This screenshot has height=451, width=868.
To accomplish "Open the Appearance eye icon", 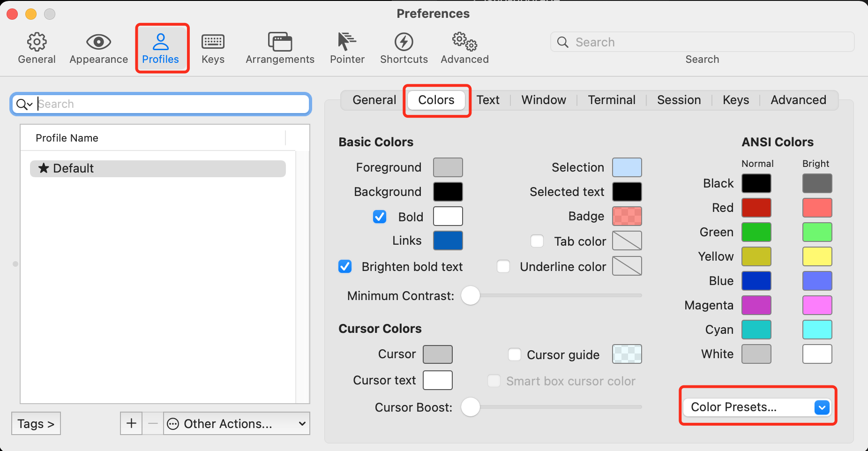I will pyautogui.click(x=98, y=42).
